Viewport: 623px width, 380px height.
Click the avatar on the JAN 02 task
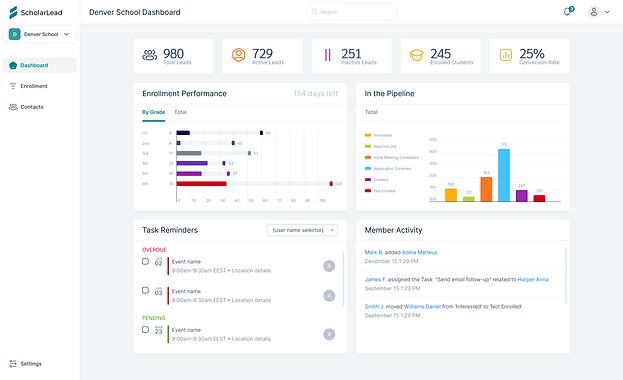[329, 266]
